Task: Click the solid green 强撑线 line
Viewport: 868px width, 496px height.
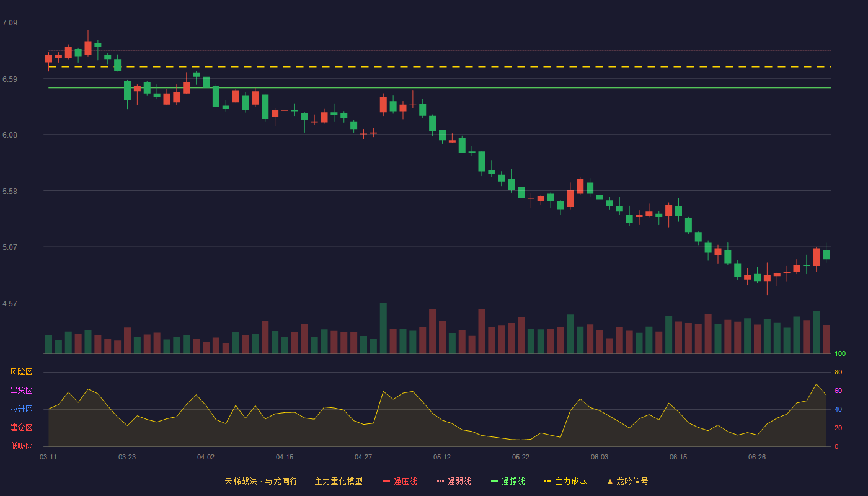Action: [440, 88]
